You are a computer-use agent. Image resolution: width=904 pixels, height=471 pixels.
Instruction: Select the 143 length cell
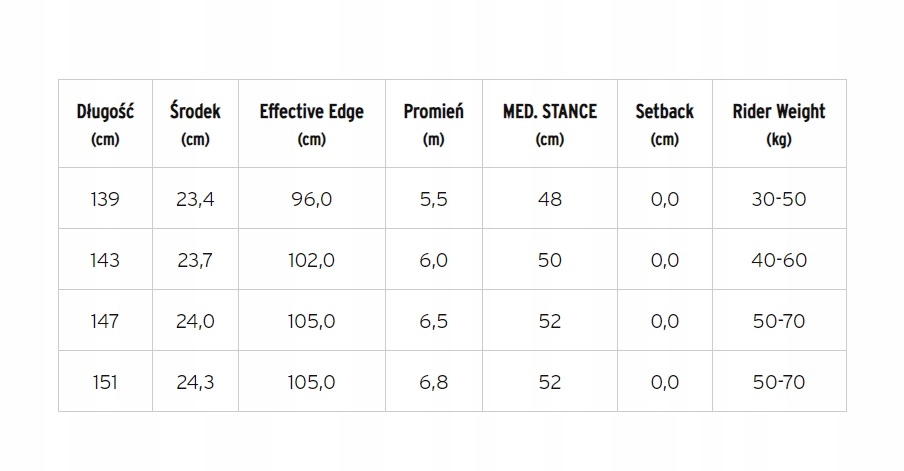(x=105, y=260)
